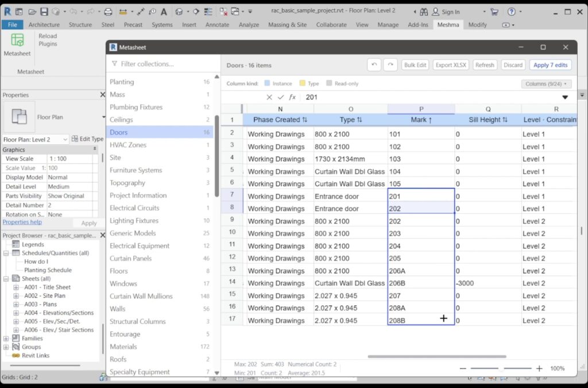Viewport: 588px width, 388px height.
Task: Click the fx function icon
Action: [x=292, y=97]
